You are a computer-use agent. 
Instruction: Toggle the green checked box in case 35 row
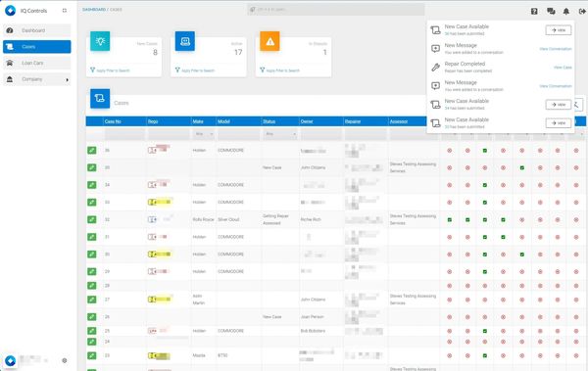click(522, 168)
